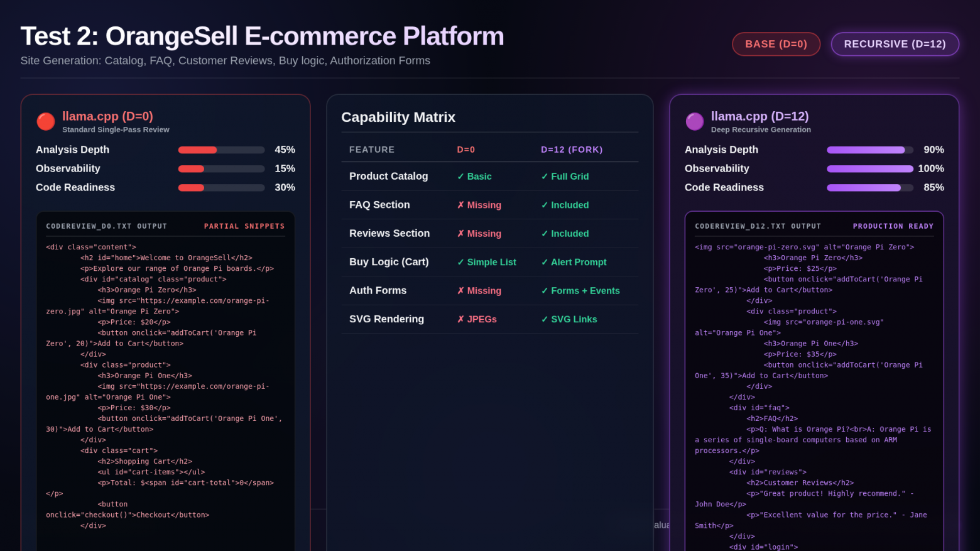
Task: Select the "FAQ Section" feature row label
Action: [x=379, y=205]
